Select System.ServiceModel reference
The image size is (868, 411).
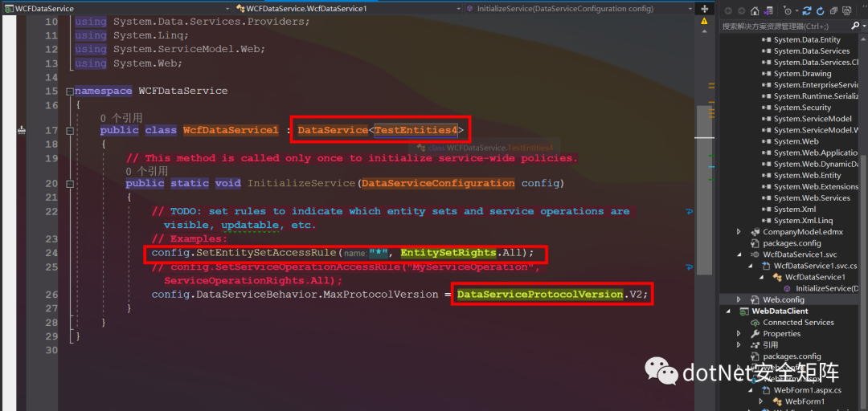[x=813, y=119]
